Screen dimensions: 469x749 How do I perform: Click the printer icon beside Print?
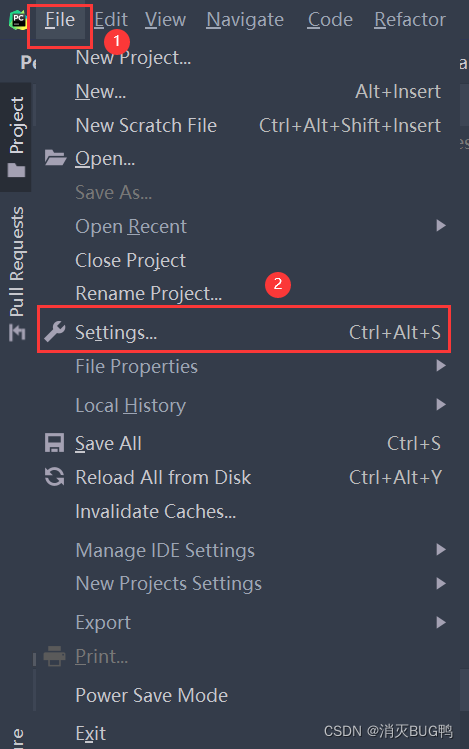tap(54, 656)
